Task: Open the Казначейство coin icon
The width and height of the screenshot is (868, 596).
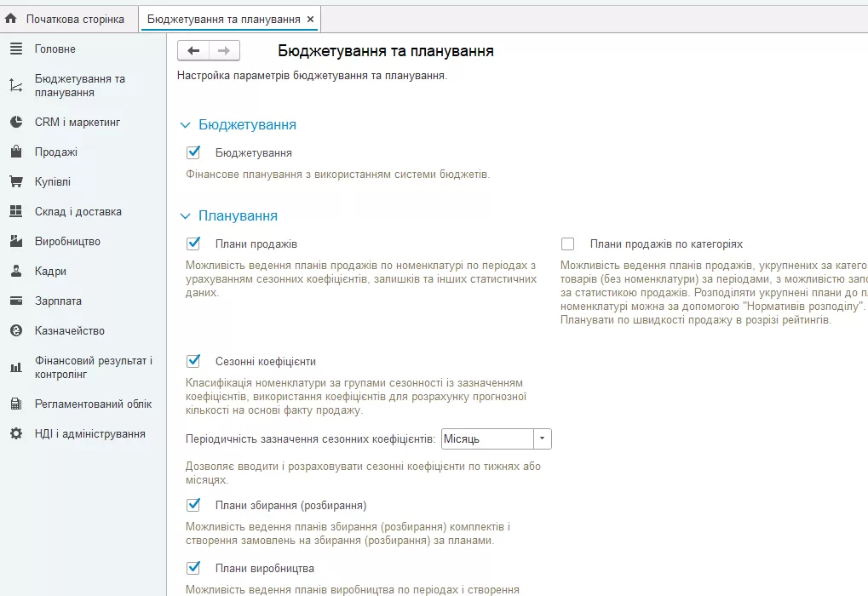Action: pos(16,330)
